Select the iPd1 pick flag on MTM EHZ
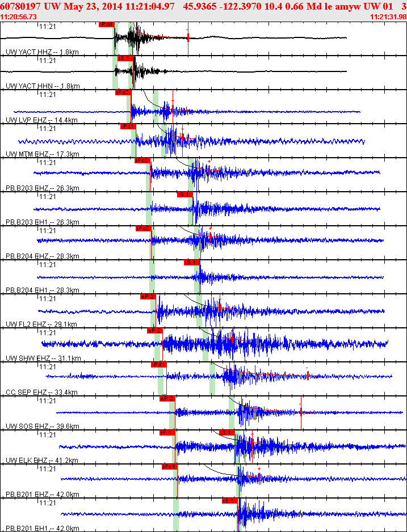 point(128,126)
